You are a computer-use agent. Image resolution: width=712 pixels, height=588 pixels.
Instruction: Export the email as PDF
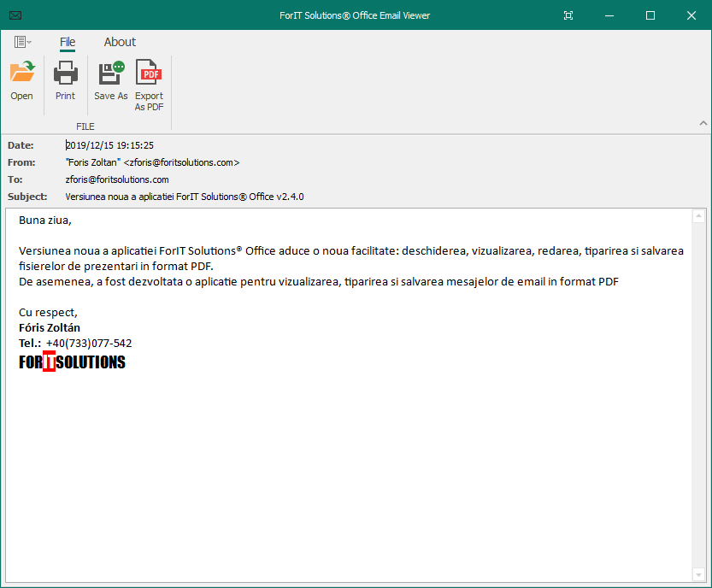[x=149, y=85]
